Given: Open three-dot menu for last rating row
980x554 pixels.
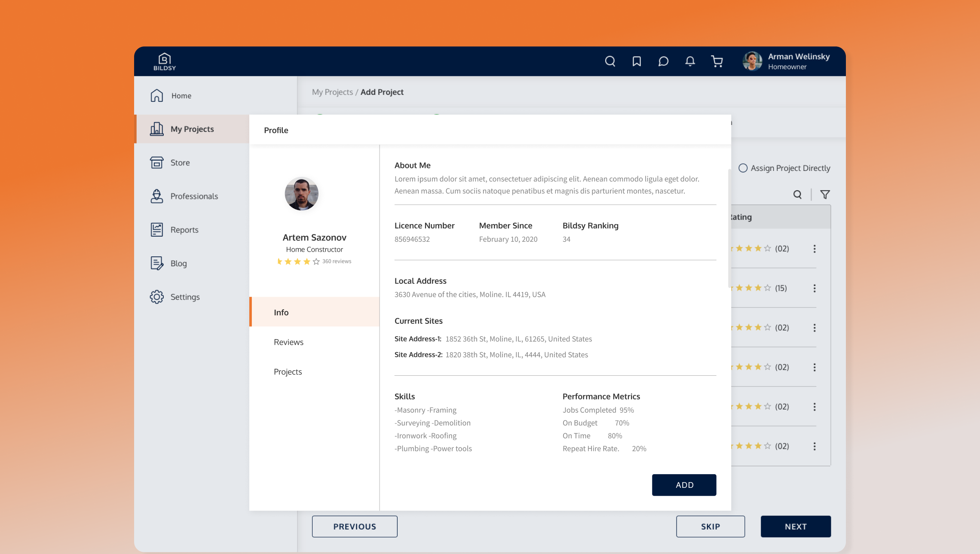Looking at the screenshot, I should pos(814,446).
